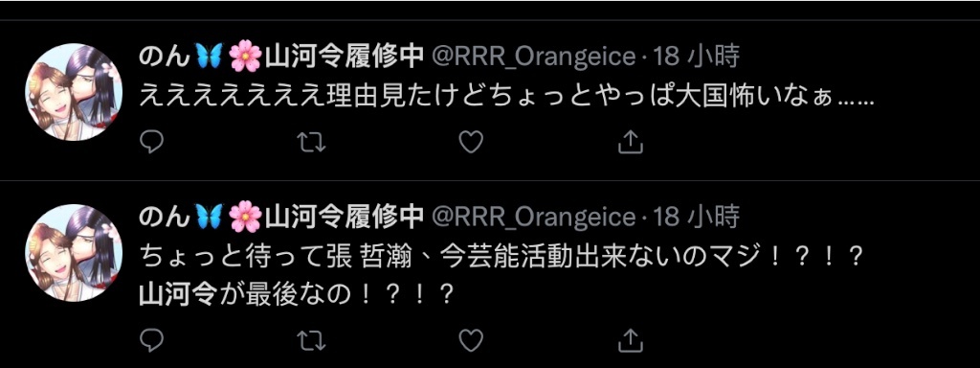
Task: Open the second tweet's 18 小時 timestamp
Action: click(697, 218)
